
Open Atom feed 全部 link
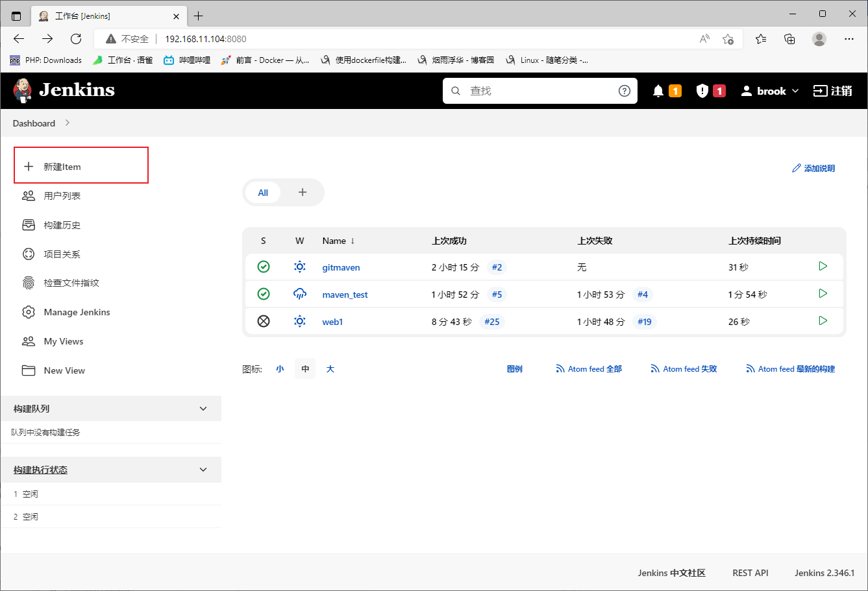(589, 369)
